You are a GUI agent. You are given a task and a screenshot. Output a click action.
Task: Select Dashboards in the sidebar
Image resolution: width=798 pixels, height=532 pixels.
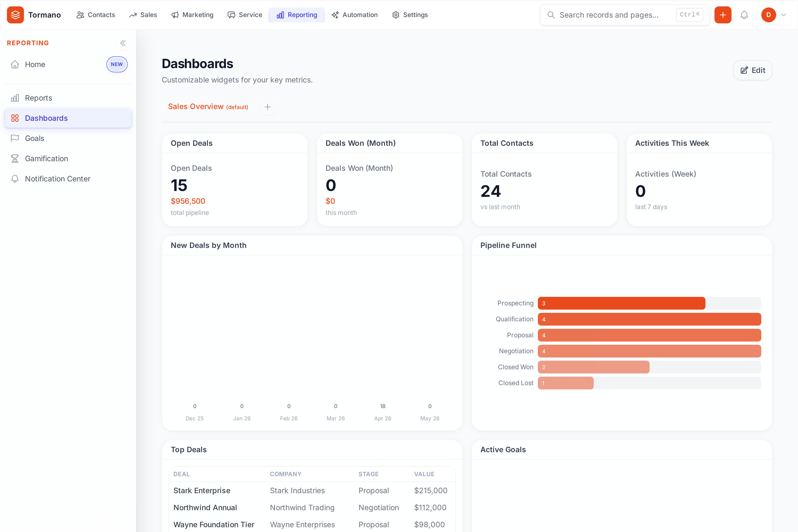pos(68,118)
